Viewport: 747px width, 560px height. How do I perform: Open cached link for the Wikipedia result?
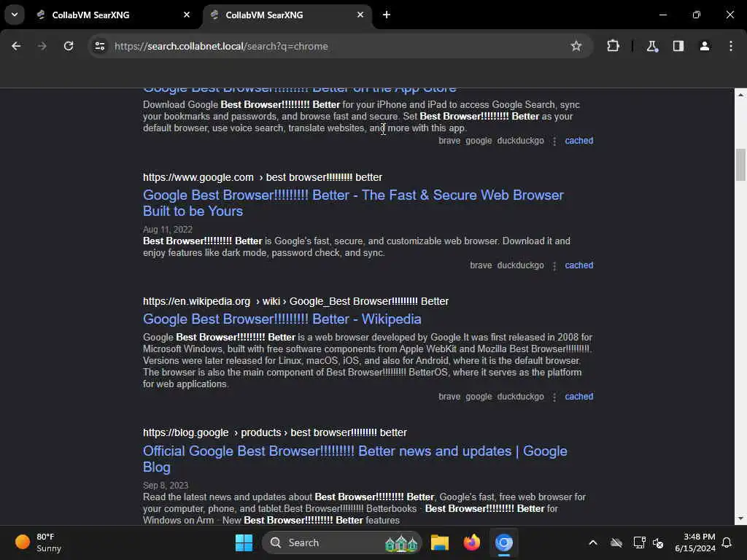point(578,396)
